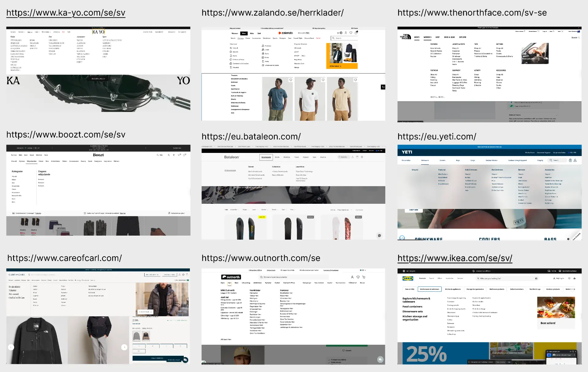588x372 pixels.
Task: Open the Outnorth SE country dropdown
Action: (363, 270)
